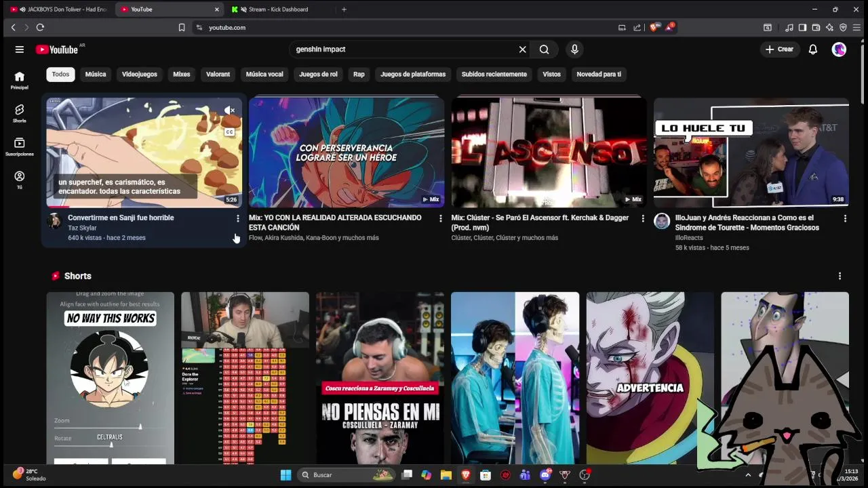Viewport: 868px width, 488px height.
Task: Toggle subtitles CC on Sanji preview
Action: click(230, 132)
